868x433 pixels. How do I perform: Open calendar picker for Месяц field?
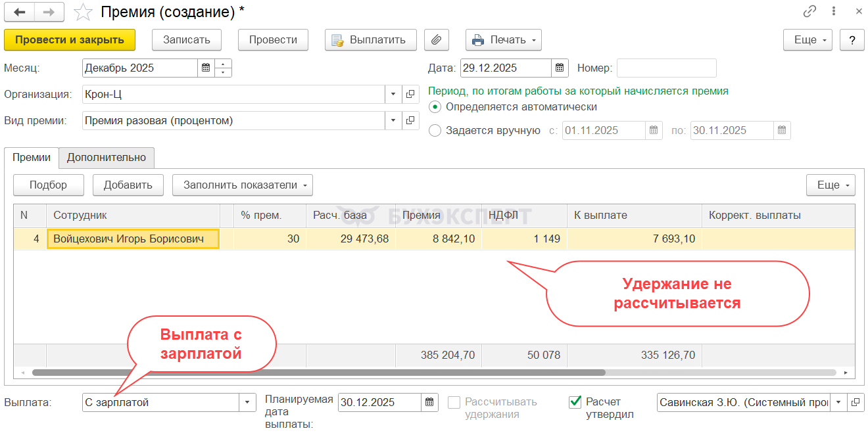coord(206,68)
